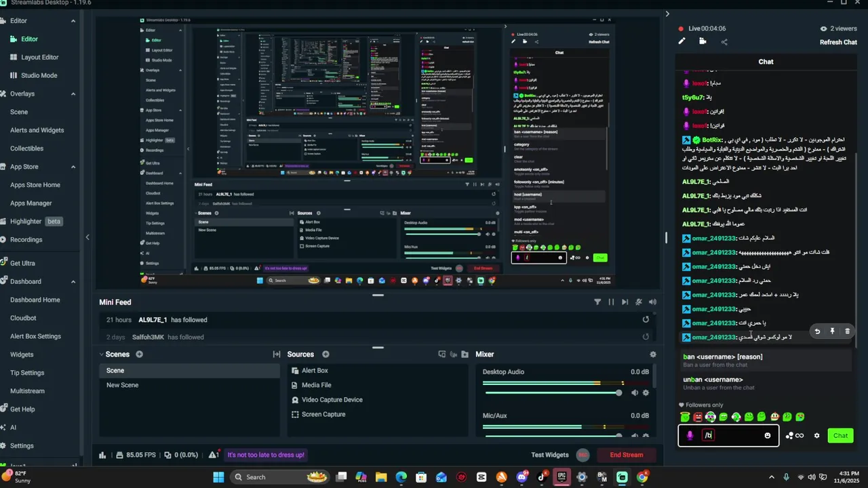Filter Mini Feed events with funnel icon

coord(597,302)
